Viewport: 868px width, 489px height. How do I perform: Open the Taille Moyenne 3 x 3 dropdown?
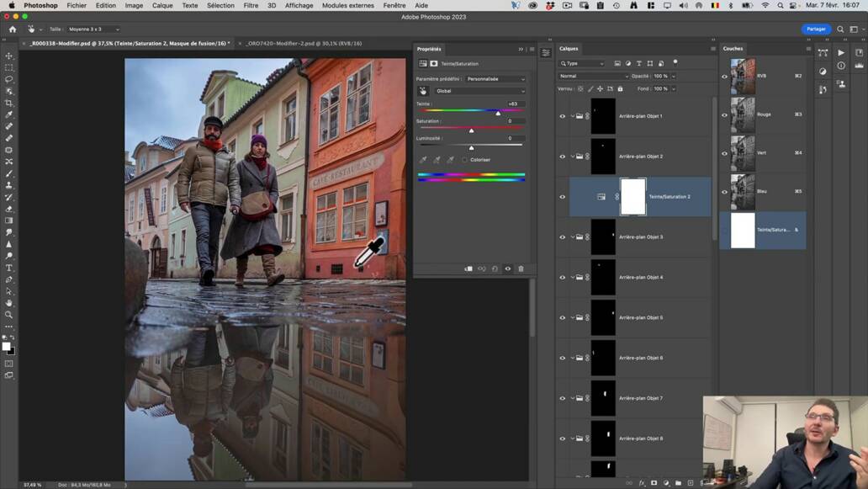coord(93,29)
